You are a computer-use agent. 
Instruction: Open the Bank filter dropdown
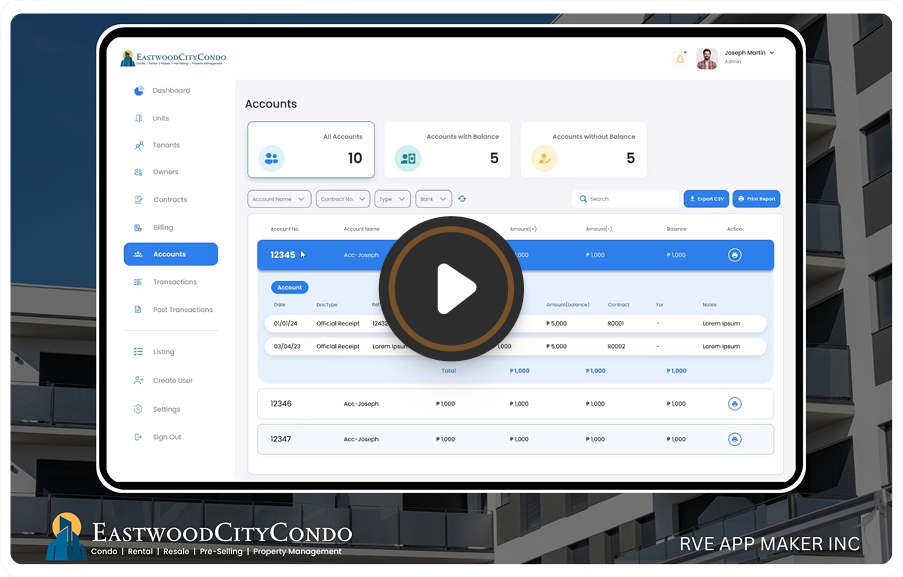(434, 199)
